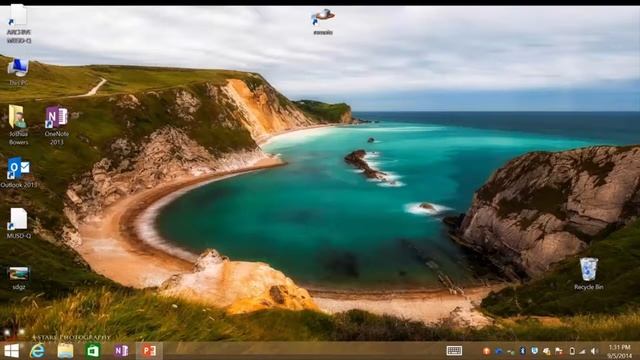Open the Start menu Windows logo

pos(11,351)
